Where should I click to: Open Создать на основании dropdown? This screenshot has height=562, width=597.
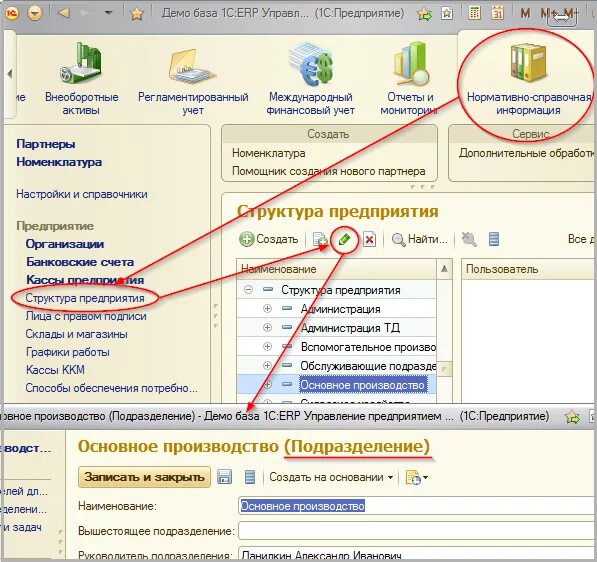(331, 477)
